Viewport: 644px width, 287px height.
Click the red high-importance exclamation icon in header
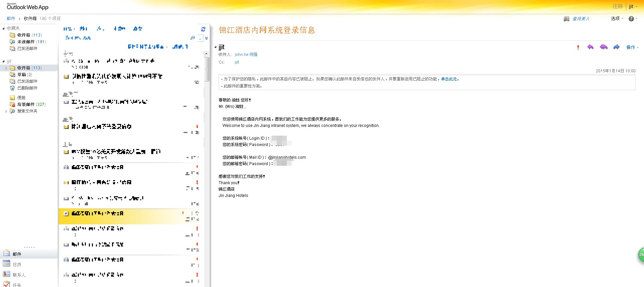tap(578, 47)
